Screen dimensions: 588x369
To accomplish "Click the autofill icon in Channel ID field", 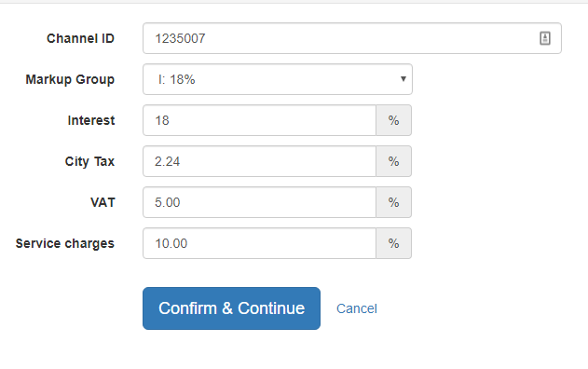I will pyautogui.click(x=545, y=38).
